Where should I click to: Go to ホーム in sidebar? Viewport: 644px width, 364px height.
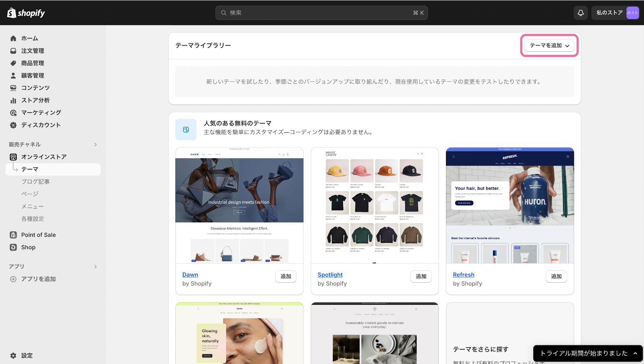point(30,38)
